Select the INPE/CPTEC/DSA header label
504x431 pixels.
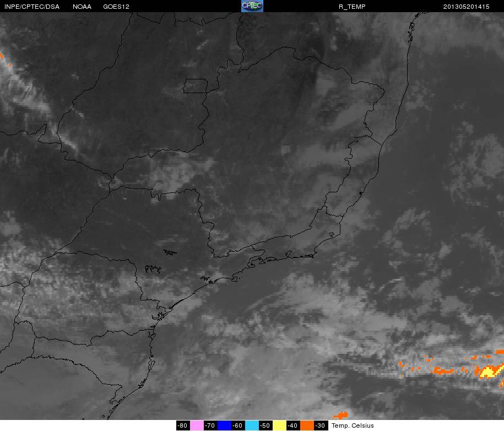pos(32,7)
